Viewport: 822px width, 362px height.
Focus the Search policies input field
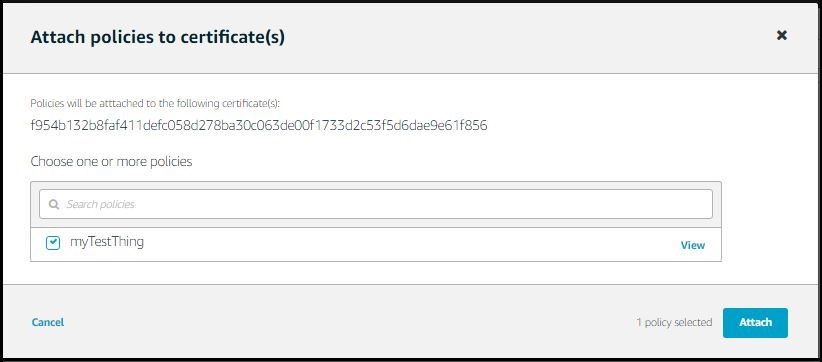[376, 204]
